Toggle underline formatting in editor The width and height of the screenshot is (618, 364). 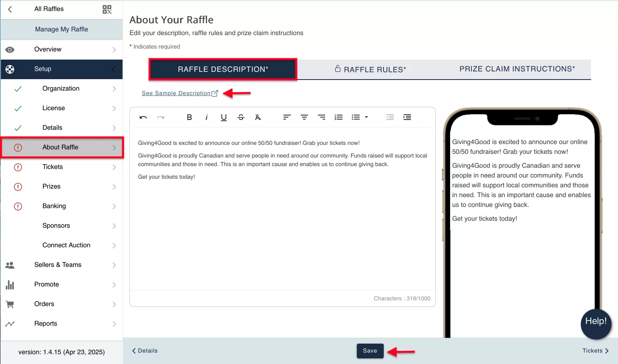[x=224, y=118]
